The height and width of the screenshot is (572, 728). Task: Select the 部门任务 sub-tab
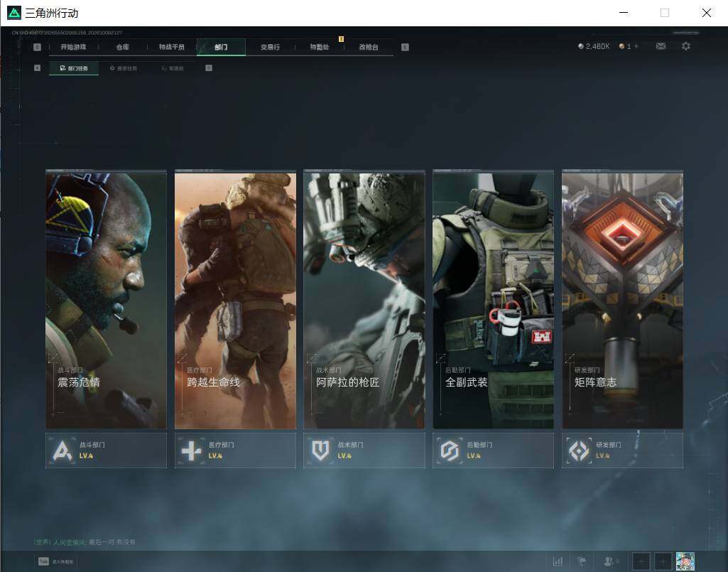point(74,68)
